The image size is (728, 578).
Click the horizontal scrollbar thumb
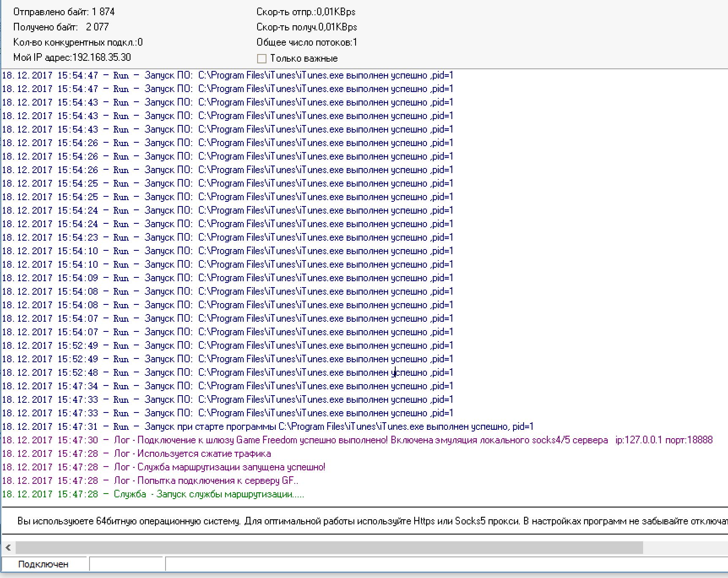[x=329, y=548]
